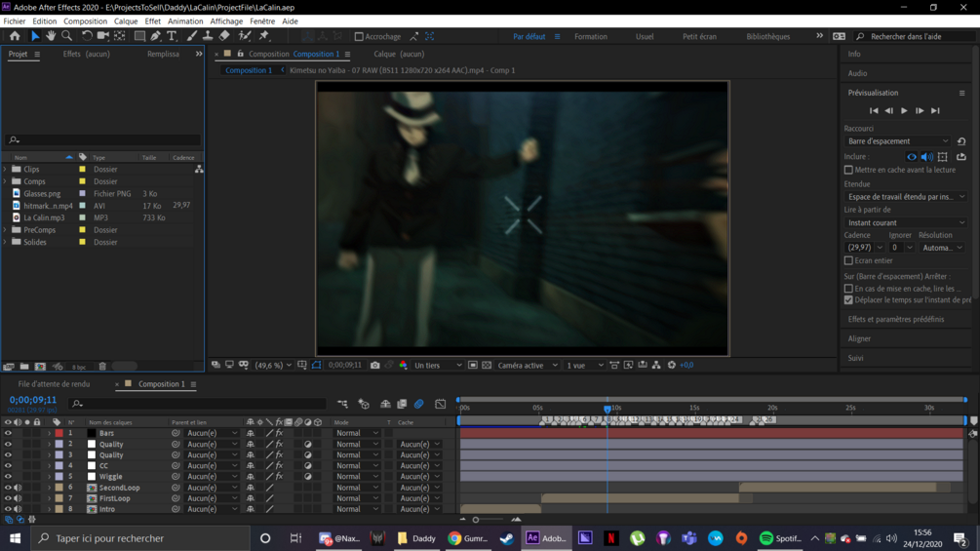Select the Hand tool
This screenshot has height=551, width=980.
[50, 36]
